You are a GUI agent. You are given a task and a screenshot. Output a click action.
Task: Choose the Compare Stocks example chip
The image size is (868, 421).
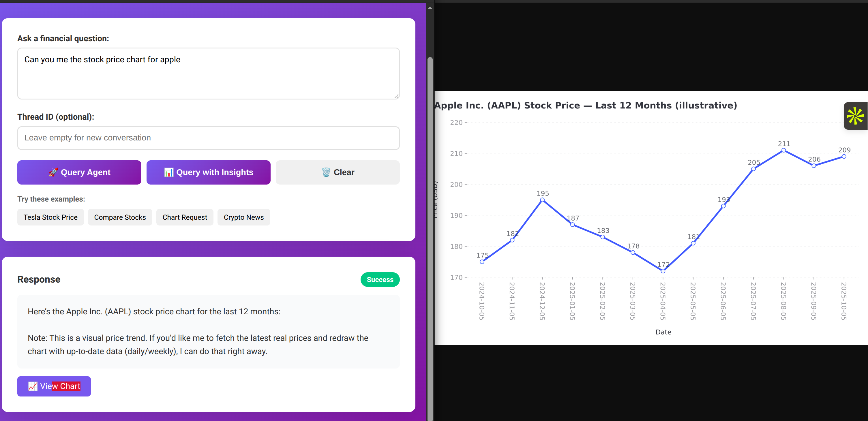tap(120, 217)
